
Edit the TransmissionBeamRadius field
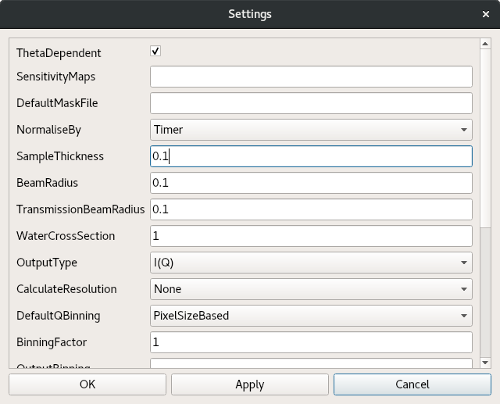(x=311, y=209)
